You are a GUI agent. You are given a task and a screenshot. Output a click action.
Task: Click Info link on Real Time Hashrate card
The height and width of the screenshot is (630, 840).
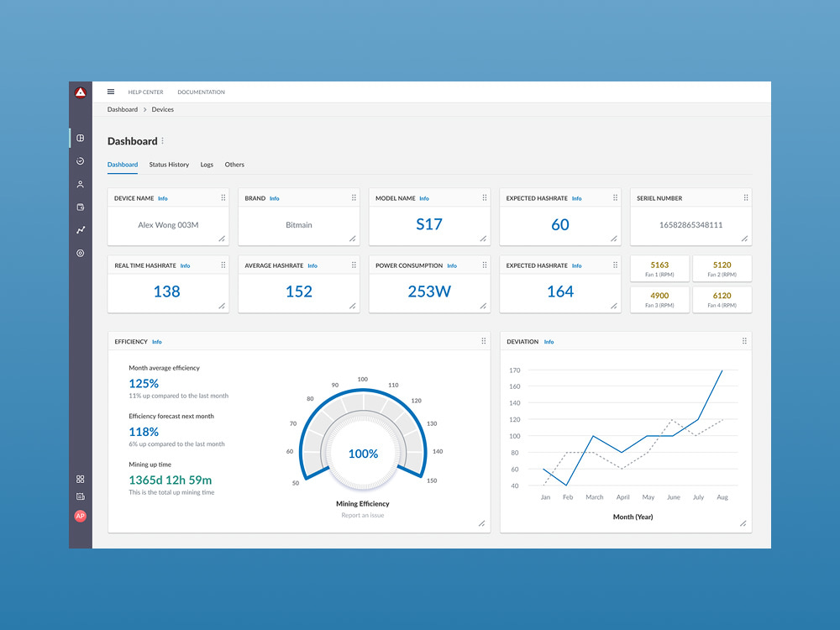(186, 266)
